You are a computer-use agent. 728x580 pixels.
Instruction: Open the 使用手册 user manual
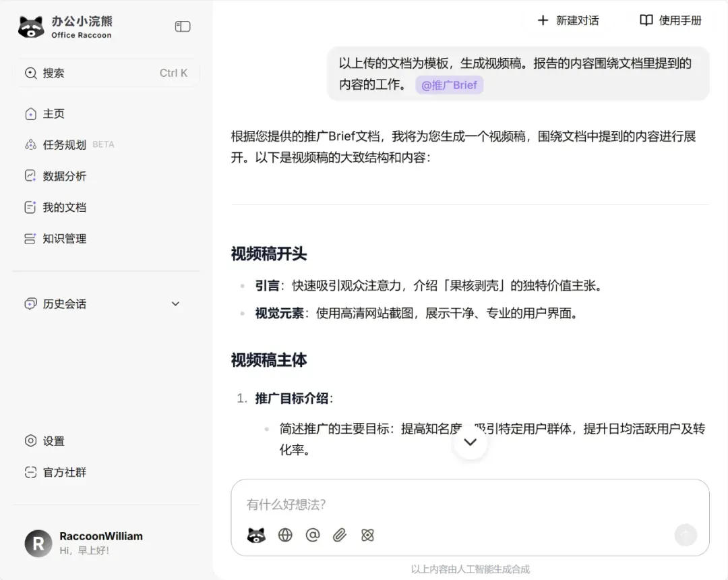(x=671, y=20)
